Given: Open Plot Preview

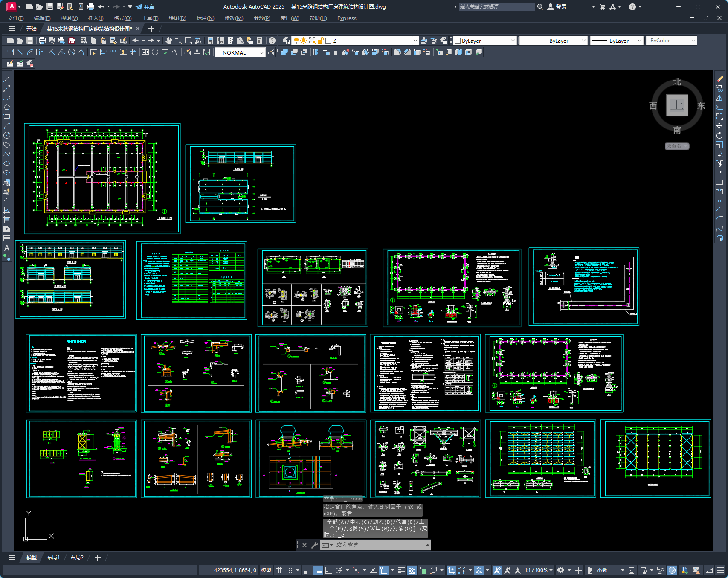Looking at the screenshot, I should tap(52, 41).
